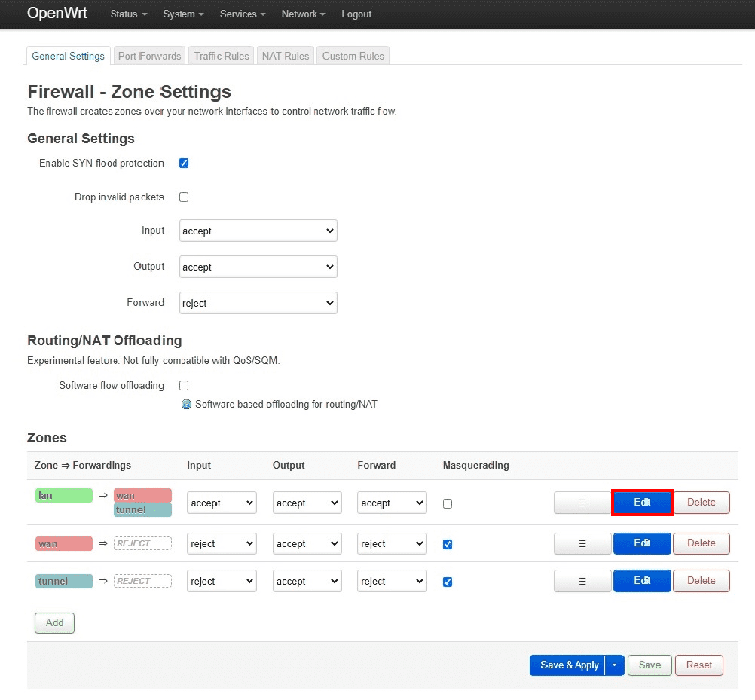This screenshot has height=700, width=755.
Task: Click the software offloading help icon
Action: coord(187,405)
